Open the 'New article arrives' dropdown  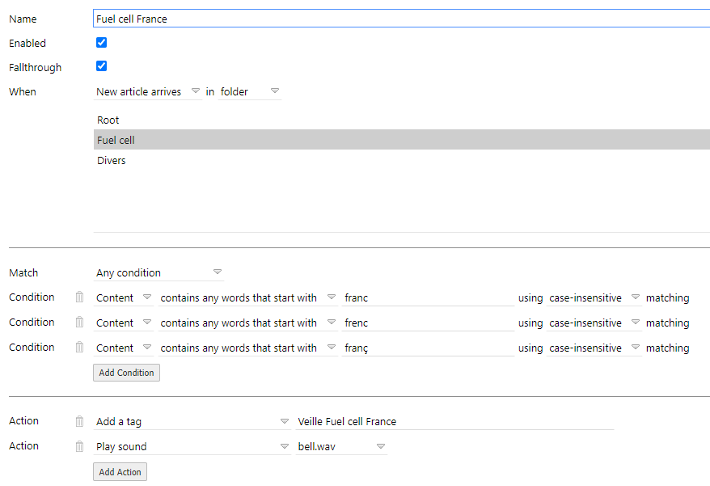pyautogui.click(x=148, y=91)
